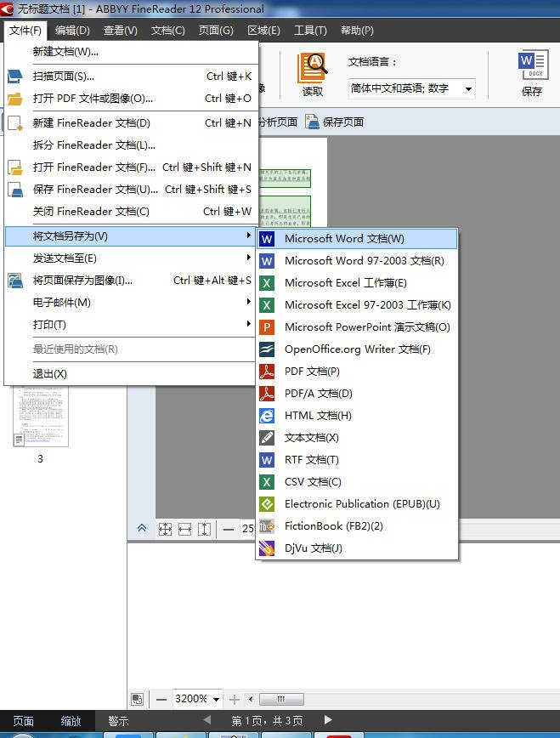
Task: Open the 页面(G) menu
Action: [216, 31]
